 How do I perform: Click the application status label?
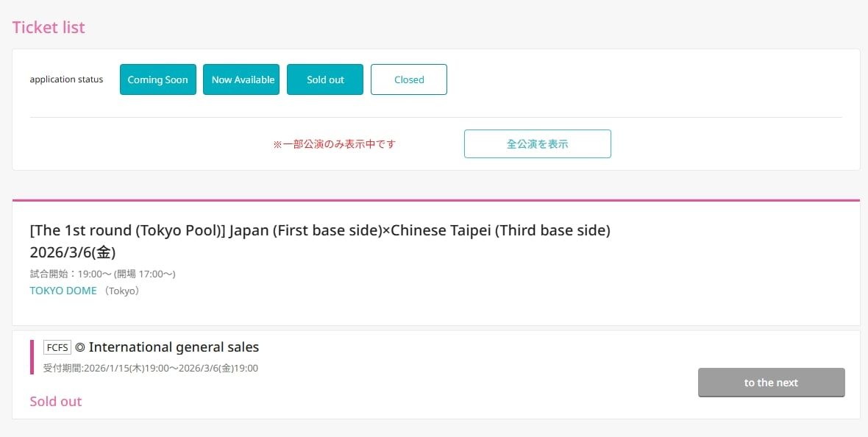66,79
